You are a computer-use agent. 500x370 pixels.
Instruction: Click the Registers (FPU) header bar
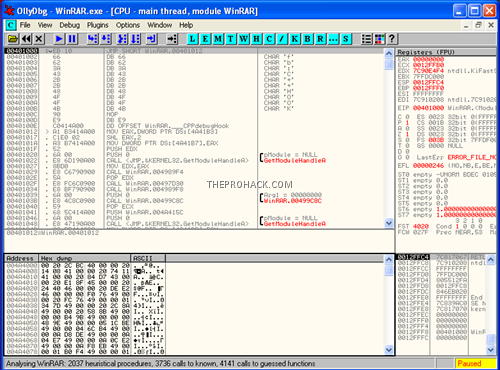pyautogui.click(x=446, y=52)
